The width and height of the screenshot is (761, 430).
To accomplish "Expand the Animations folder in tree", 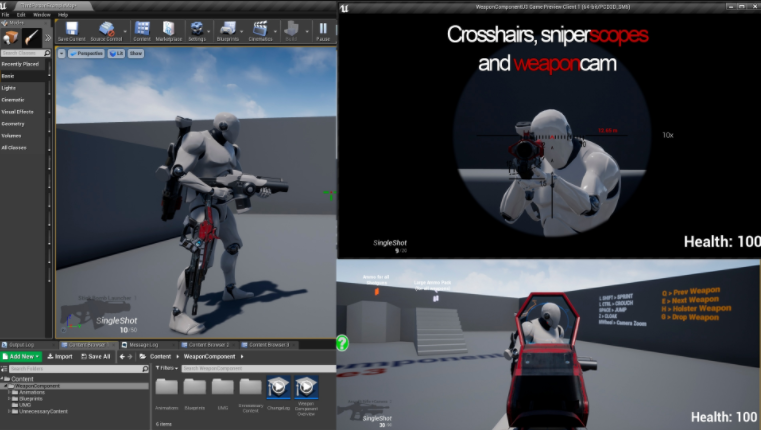I will pyautogui.click(x=9, y=393).
